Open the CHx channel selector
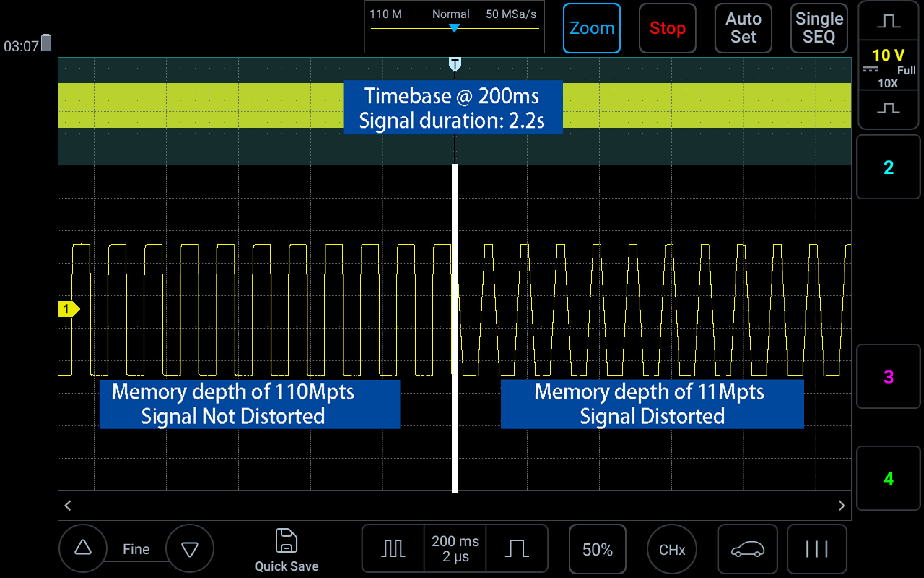The height and width of the screenshot is (578, 924). (672, 549)
